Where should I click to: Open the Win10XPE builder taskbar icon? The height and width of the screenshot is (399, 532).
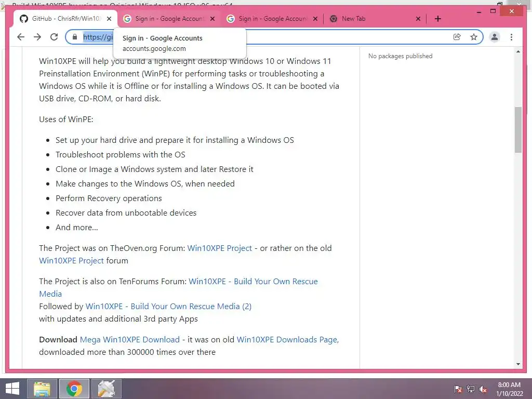(x=106, y=389)
